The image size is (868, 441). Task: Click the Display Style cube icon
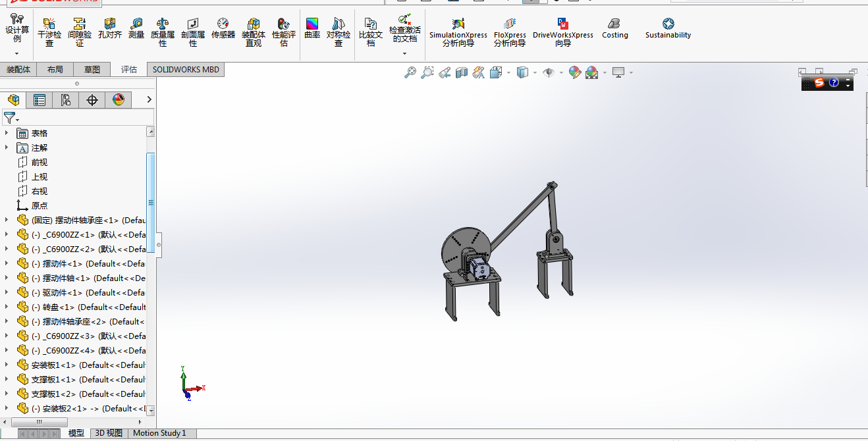tap(522, 72)
